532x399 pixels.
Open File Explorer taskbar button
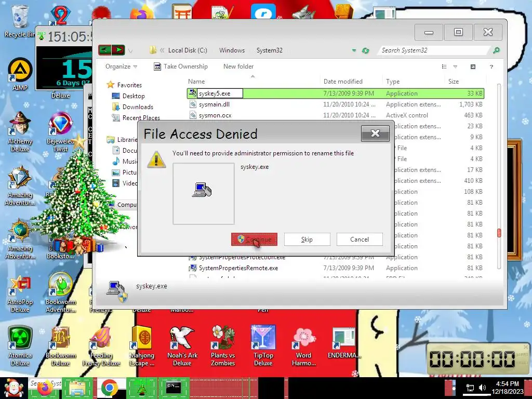coord(78,388)
